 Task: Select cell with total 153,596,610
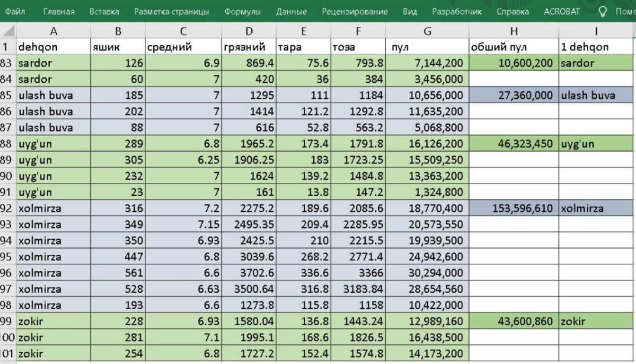coord(514,208)
